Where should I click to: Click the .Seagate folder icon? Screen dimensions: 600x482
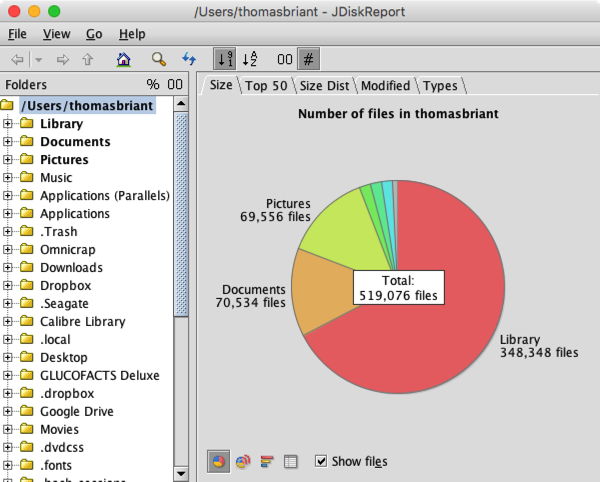point(26,303)
